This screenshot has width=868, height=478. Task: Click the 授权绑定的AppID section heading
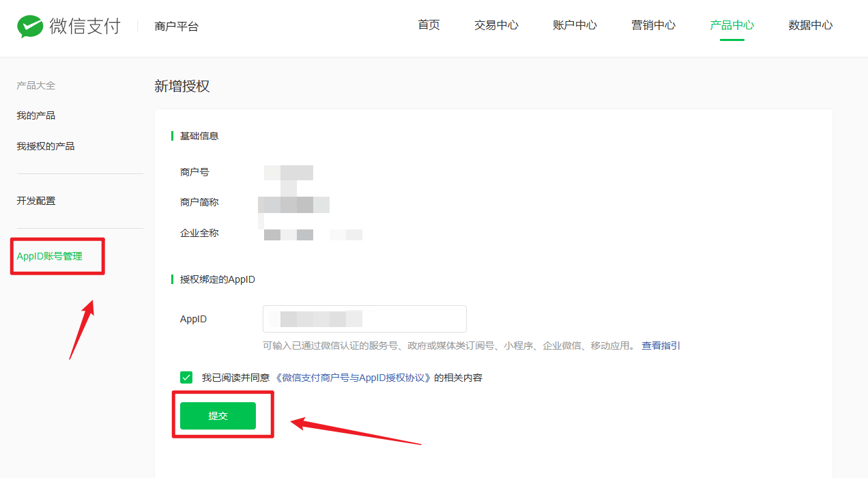coord(218,279)
